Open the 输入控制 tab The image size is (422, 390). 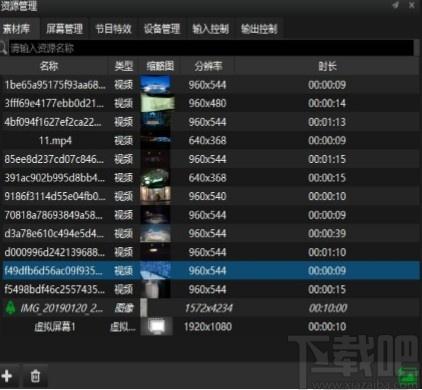(x=211, y=29)
